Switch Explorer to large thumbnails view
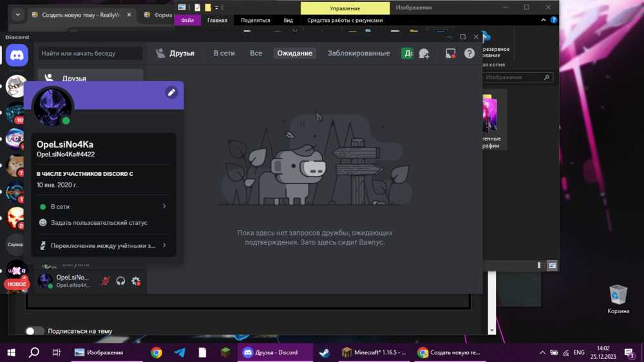The image size is (644, 362). point(553,265)
